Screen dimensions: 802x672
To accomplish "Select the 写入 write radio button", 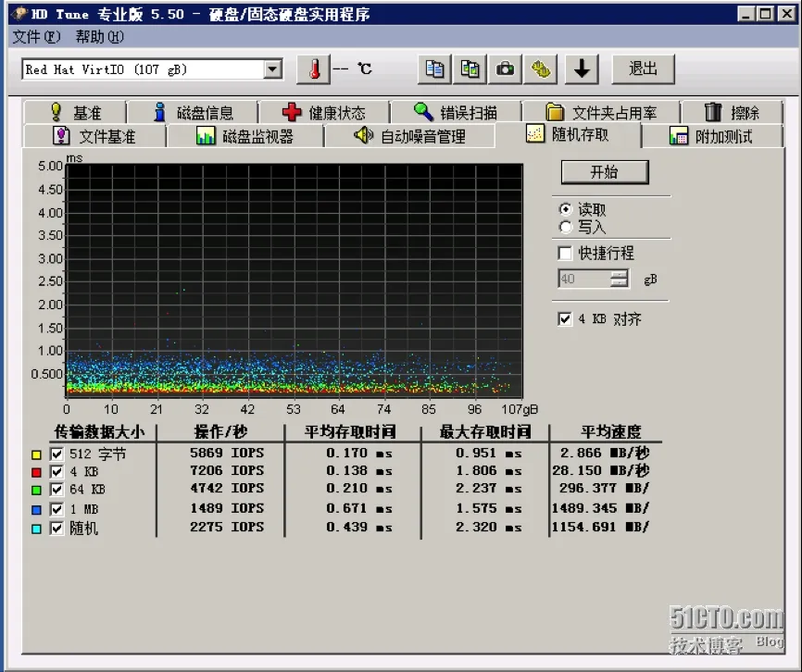I will click(565, 227).
